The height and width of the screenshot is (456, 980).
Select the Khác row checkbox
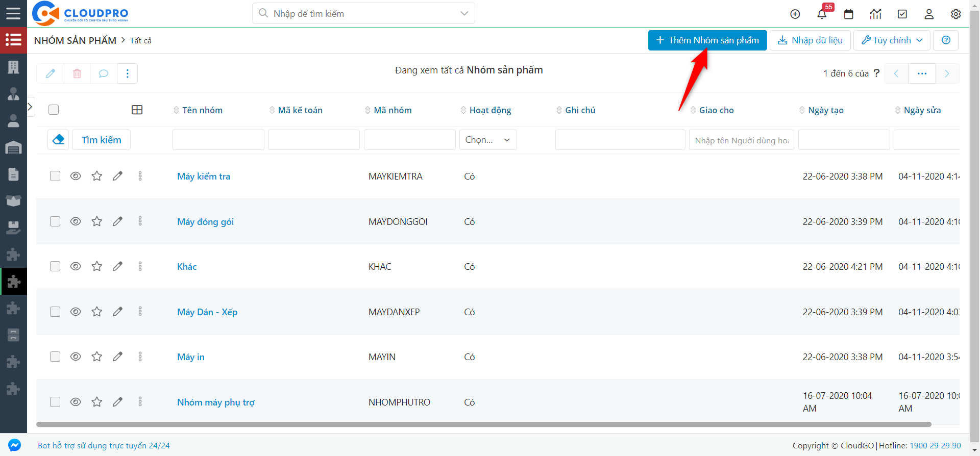(55, 266)
